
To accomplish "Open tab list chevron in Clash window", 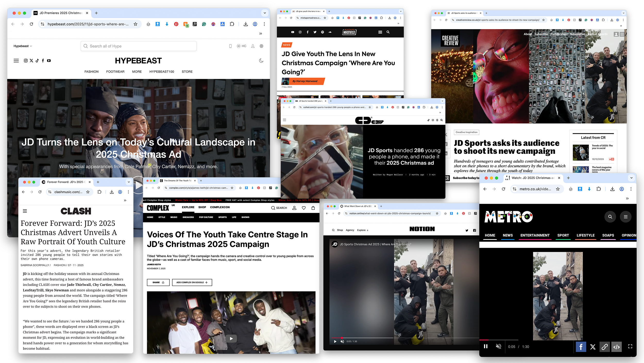I will pyautogui.click(x=129, y=182).
